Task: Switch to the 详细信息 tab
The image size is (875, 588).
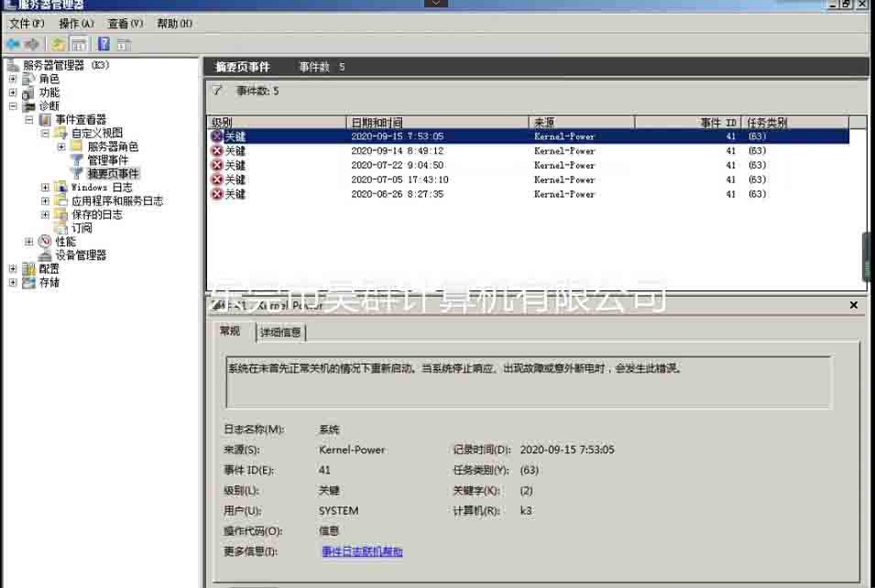Action: (280, 332)
